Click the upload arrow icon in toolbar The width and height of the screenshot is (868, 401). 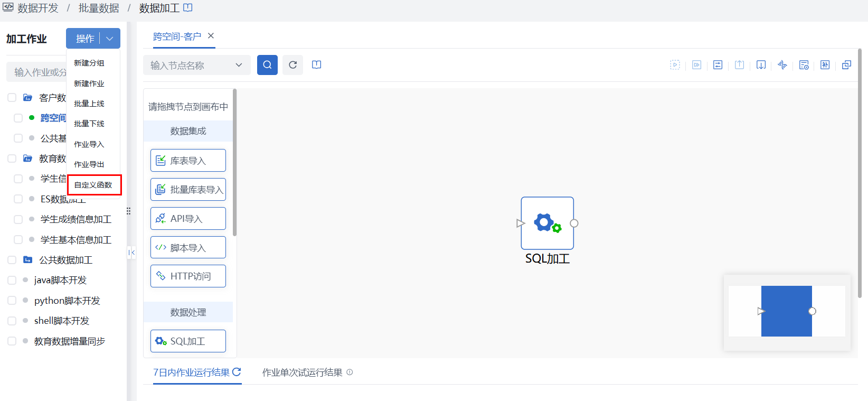tap(740, 65)
